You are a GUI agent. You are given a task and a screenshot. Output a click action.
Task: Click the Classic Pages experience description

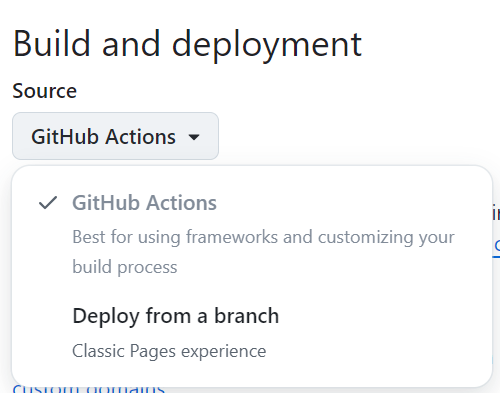[169, 351]
